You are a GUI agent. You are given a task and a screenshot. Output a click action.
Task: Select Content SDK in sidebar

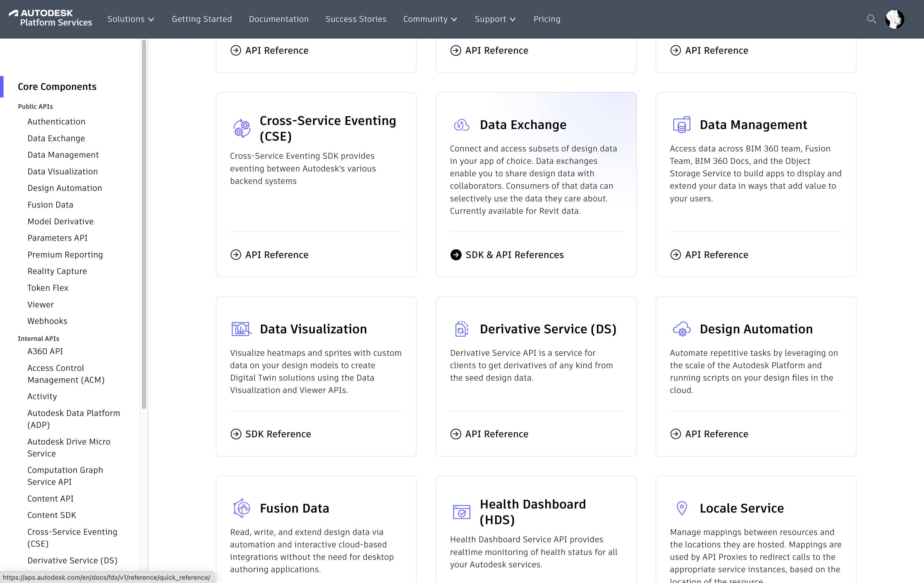52,516
